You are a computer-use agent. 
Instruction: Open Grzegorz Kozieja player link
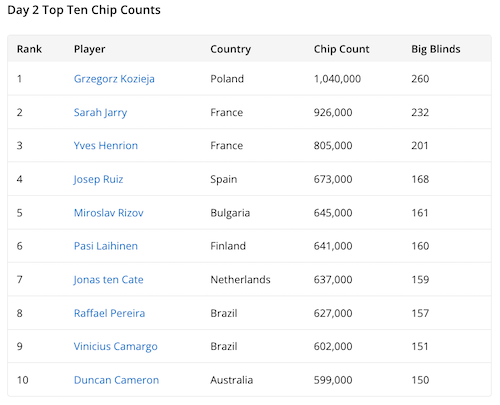click(114, 79)
